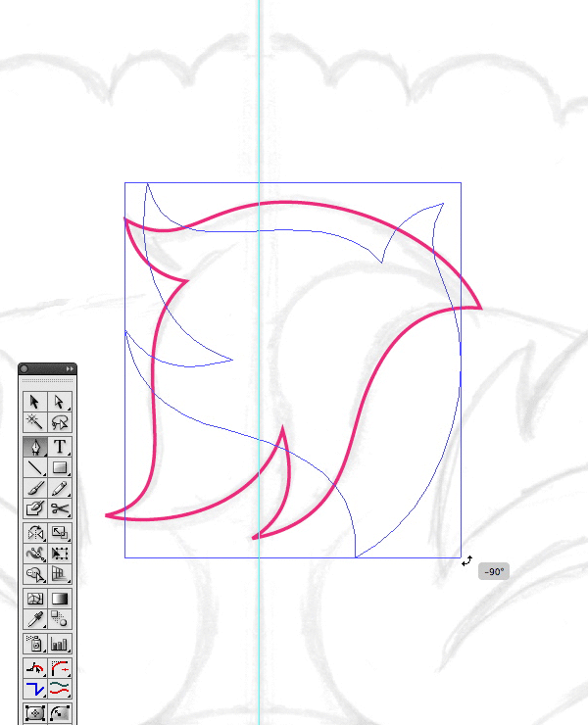The width and height of the screenshot is (588, 725).
Task: Choose the Lasso tool
Action: tap(60, 421)
